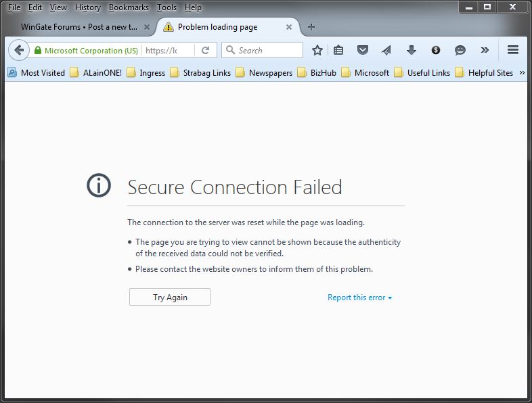Click the smiley chat icon

(460, 50)
